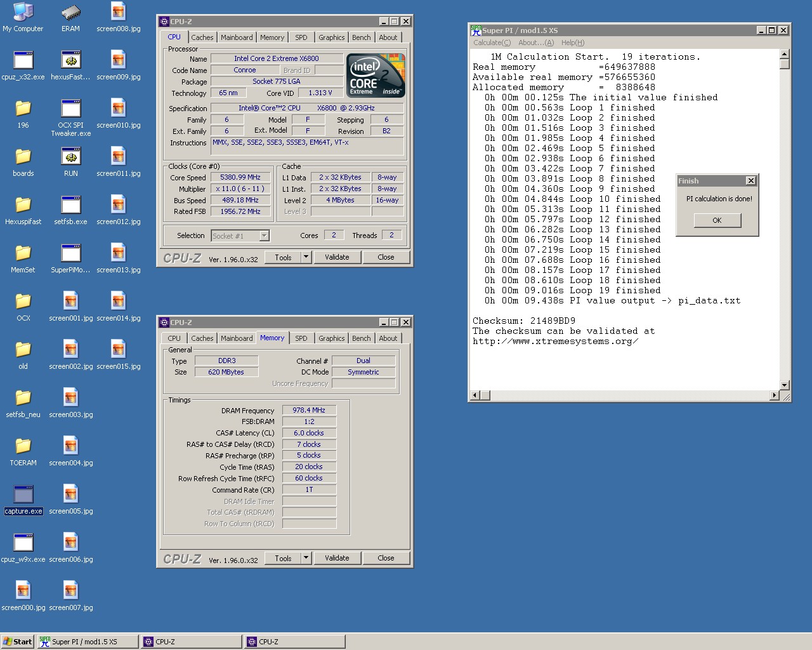Click Super PI horizontal scrollbar left arrow
Image resolution: width=812 pixels, height=650 pixels.
tap(475, 395)
